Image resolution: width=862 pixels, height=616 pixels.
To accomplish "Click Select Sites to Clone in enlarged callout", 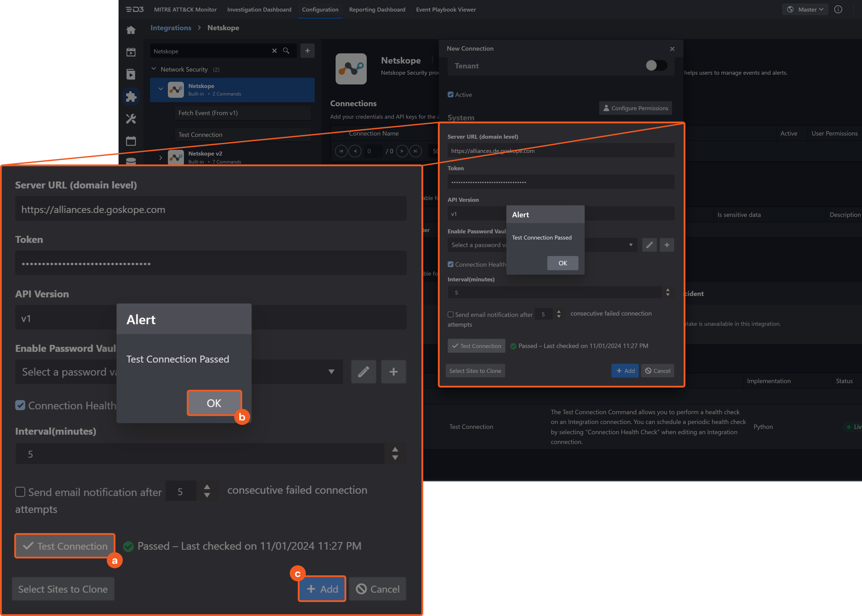I will tap(63, 589).
